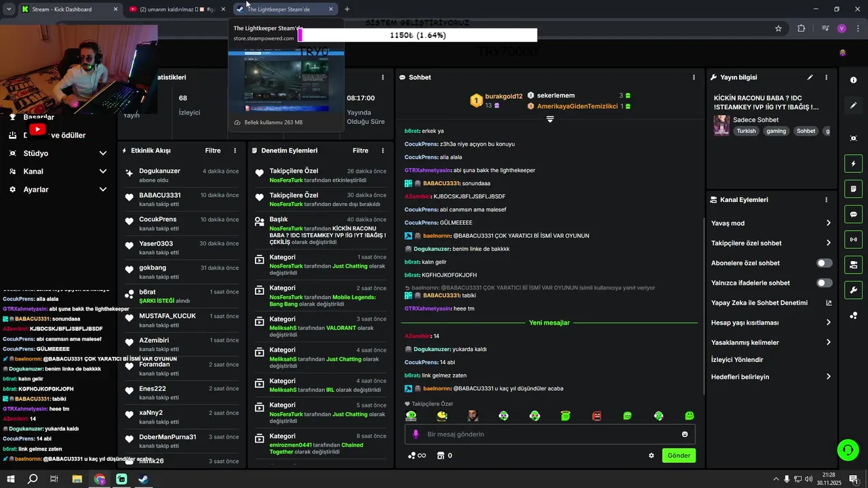
Task: Select the red angry emote in Takipçilere Özel row
Action: (x=597, y=415)
